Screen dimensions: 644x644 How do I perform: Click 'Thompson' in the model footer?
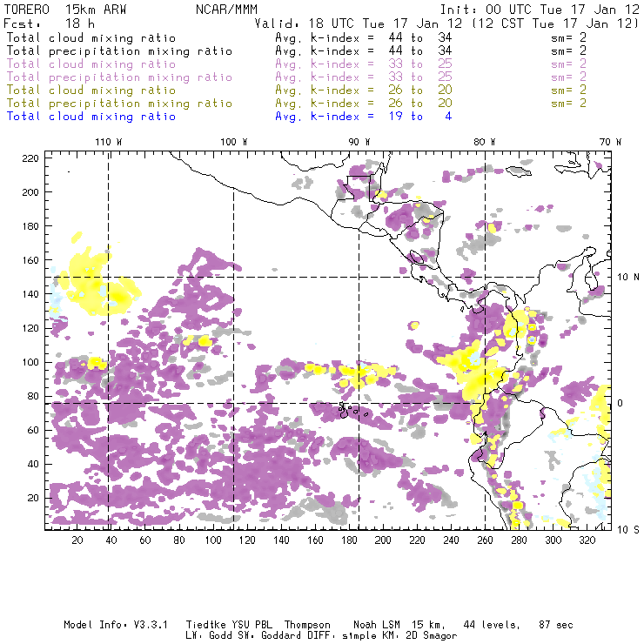coord(307,625)
